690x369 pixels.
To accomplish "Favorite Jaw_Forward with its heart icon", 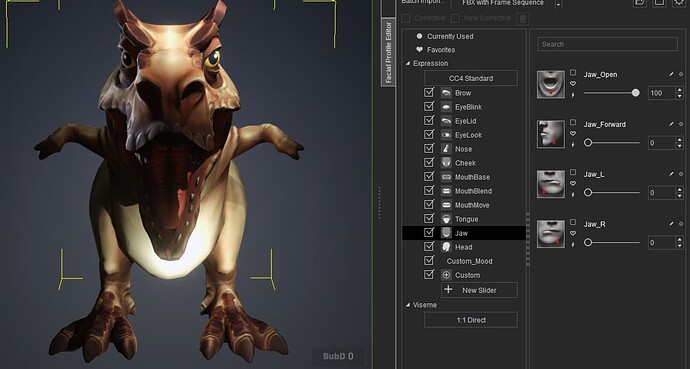I will click(x=573, y=133).
